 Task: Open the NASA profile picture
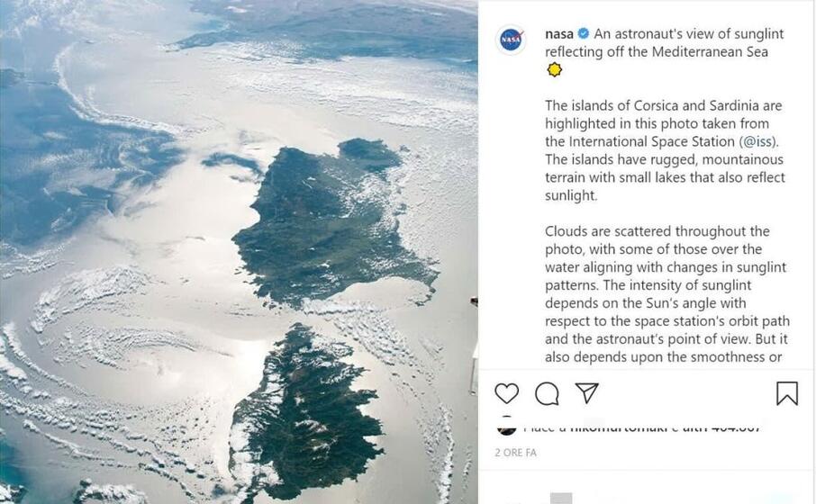click(511, 40)
